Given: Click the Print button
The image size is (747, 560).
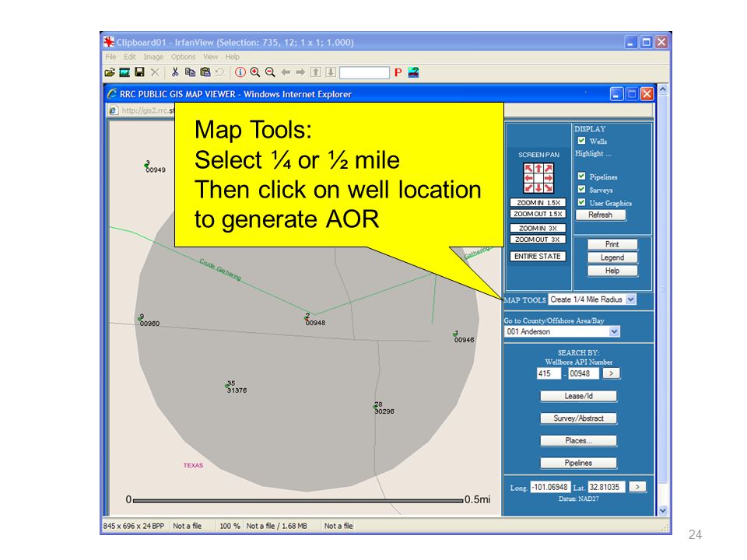Looking at the screenshot, I should [612, 244].
